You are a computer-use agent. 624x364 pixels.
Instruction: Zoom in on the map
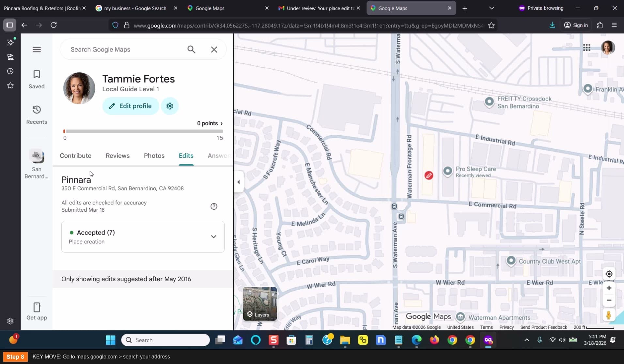tap(609, 288)
